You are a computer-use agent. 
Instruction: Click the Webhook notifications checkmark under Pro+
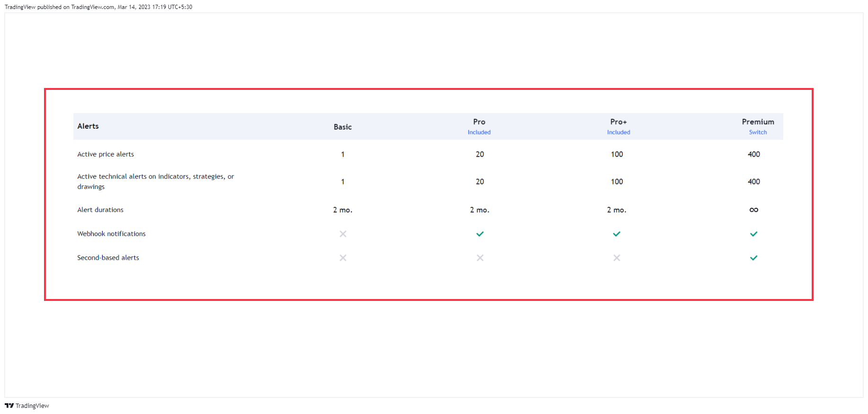(x=617, y=234)
